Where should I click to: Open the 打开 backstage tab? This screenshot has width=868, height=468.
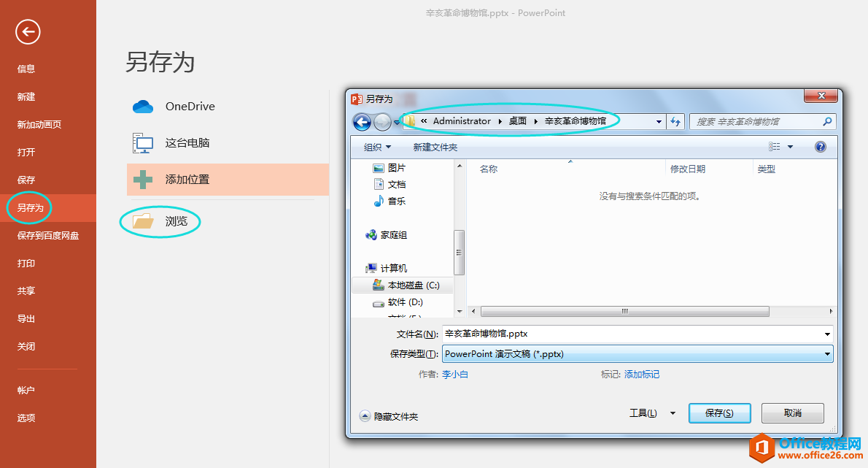click(26, 153)
